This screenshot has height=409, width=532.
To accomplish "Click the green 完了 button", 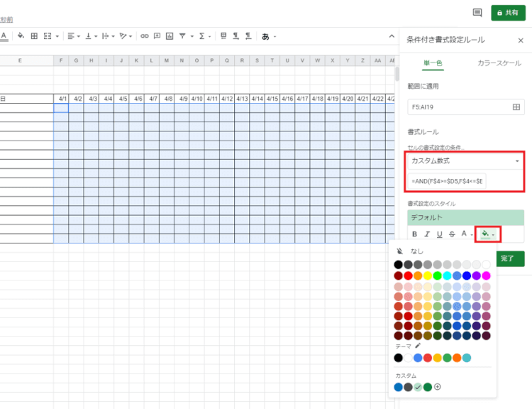I will (506, 258).
